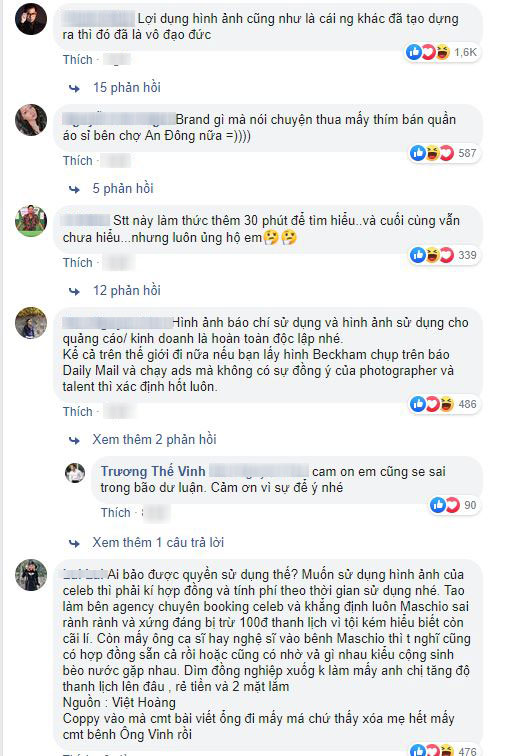This screenshot has width=513, height=756.
Task: View reactions on comment with 339 likes
Action: coord(444,255)
